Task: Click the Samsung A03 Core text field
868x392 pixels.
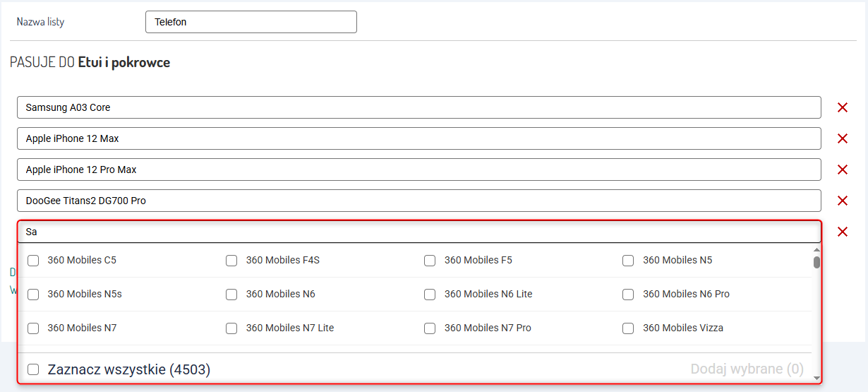Action: pos(419,107)
